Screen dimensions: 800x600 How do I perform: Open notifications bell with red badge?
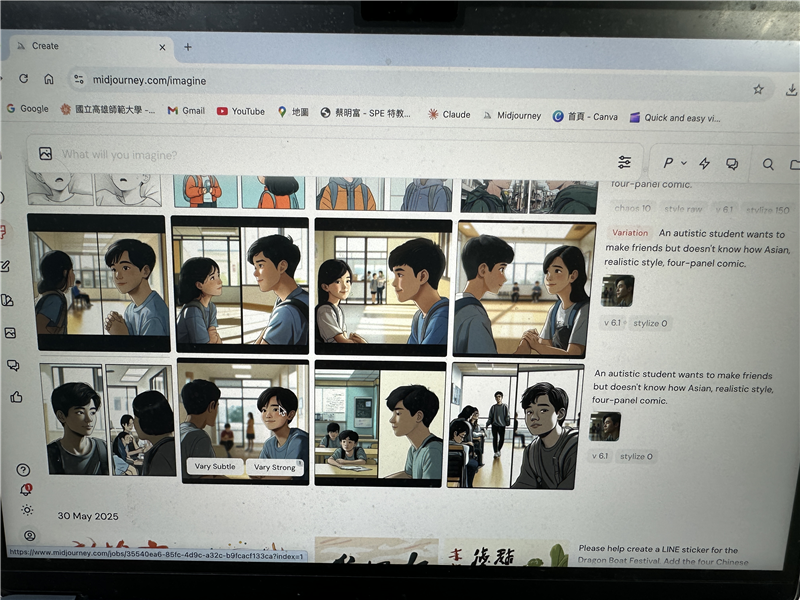coord(26,490)
